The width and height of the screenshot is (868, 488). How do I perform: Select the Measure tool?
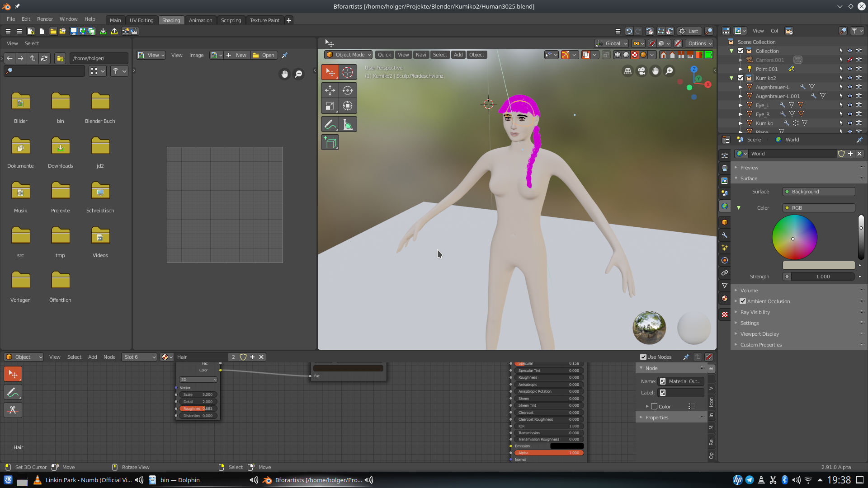(x=347, y=124)
